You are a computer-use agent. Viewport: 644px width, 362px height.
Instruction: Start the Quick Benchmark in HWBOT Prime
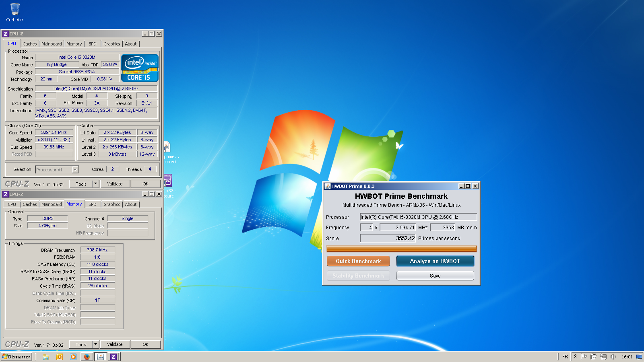(x=358, y=261)
